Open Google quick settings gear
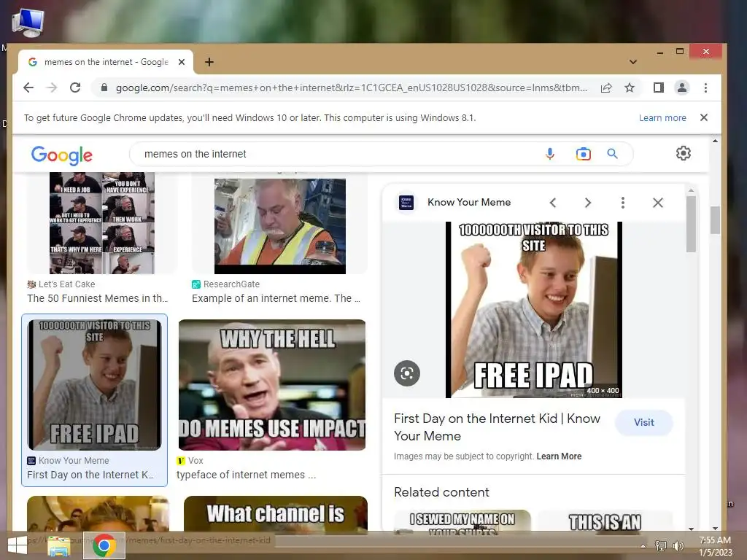The image size is (747, 560). pyautogui.click(x=683, y=153)
